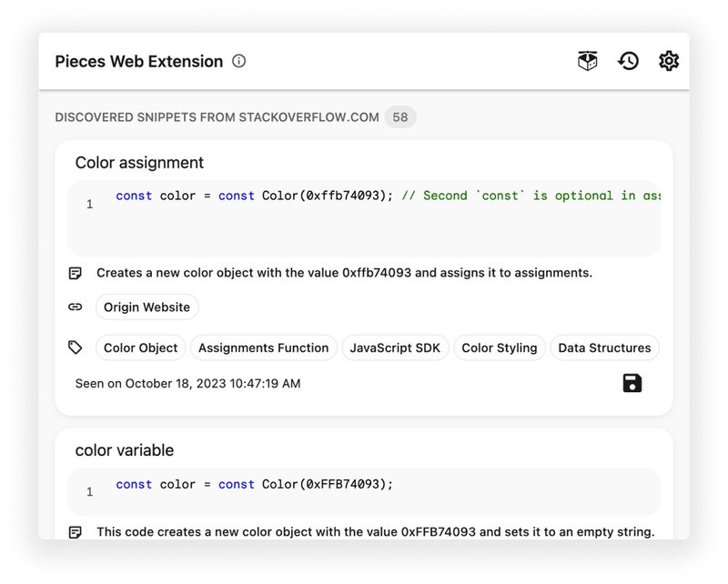The image size is (728, 584).
Task: View snippet history via the clock icon
Action: click(x=628, y=61)
